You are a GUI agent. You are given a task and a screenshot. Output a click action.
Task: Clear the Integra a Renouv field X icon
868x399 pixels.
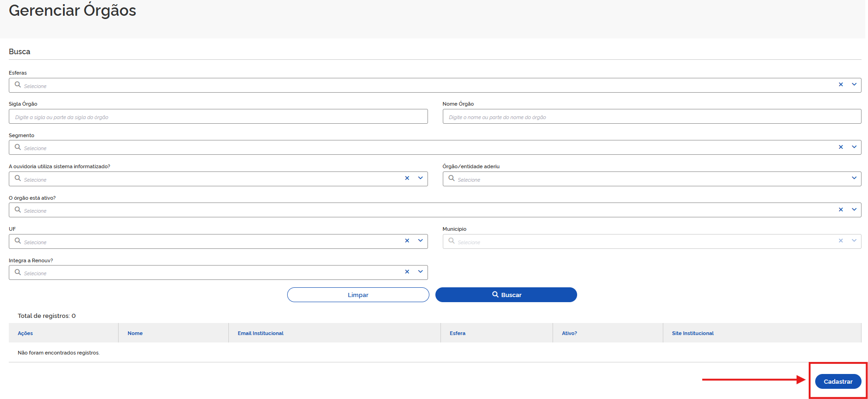click(x=407, y=272)
